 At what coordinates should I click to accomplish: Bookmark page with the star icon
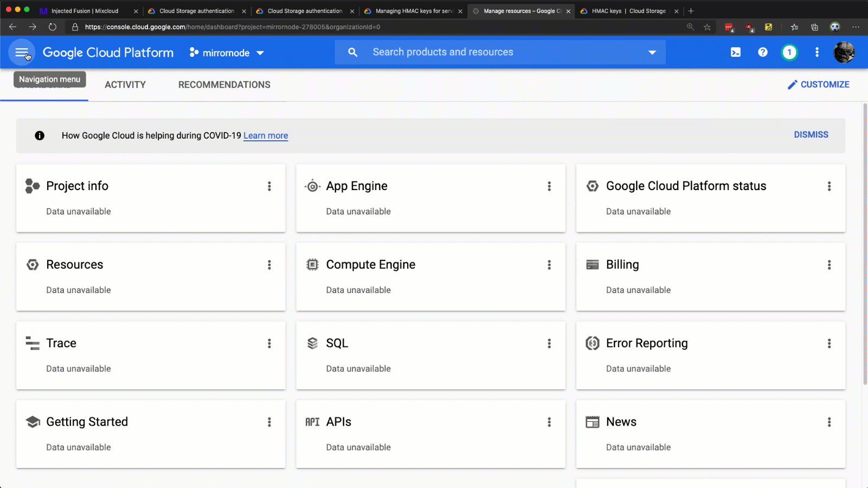click(x=707, y=27)
